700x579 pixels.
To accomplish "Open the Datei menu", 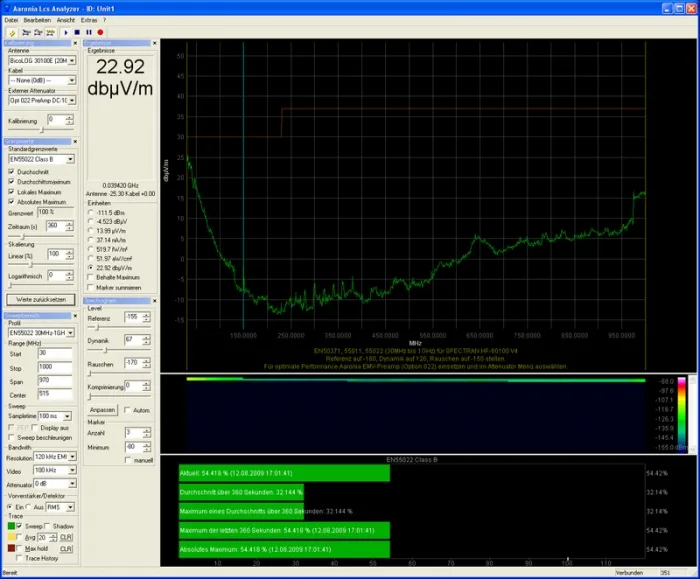I will (11, 19).
